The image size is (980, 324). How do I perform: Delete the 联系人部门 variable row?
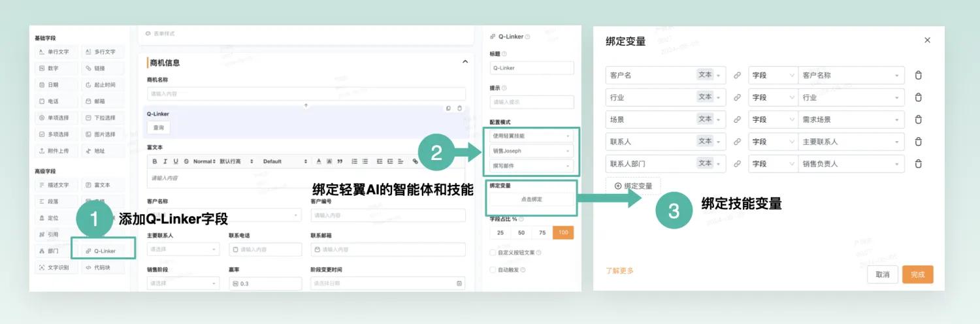(x=918, y=163)
